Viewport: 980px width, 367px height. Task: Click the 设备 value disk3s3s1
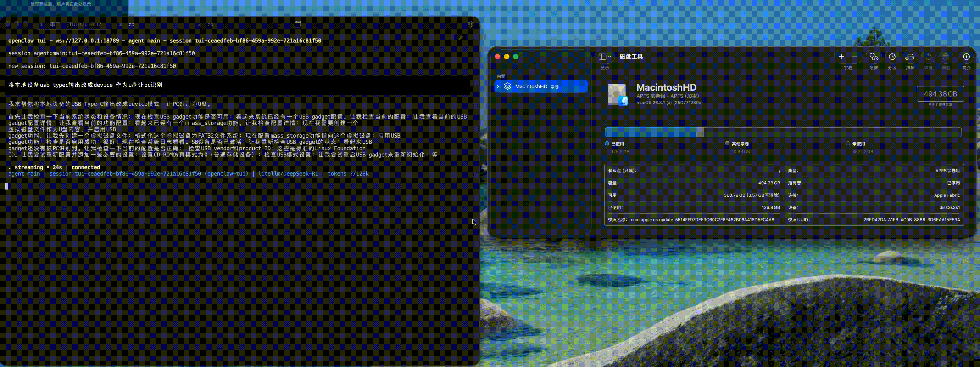[950, 207]
